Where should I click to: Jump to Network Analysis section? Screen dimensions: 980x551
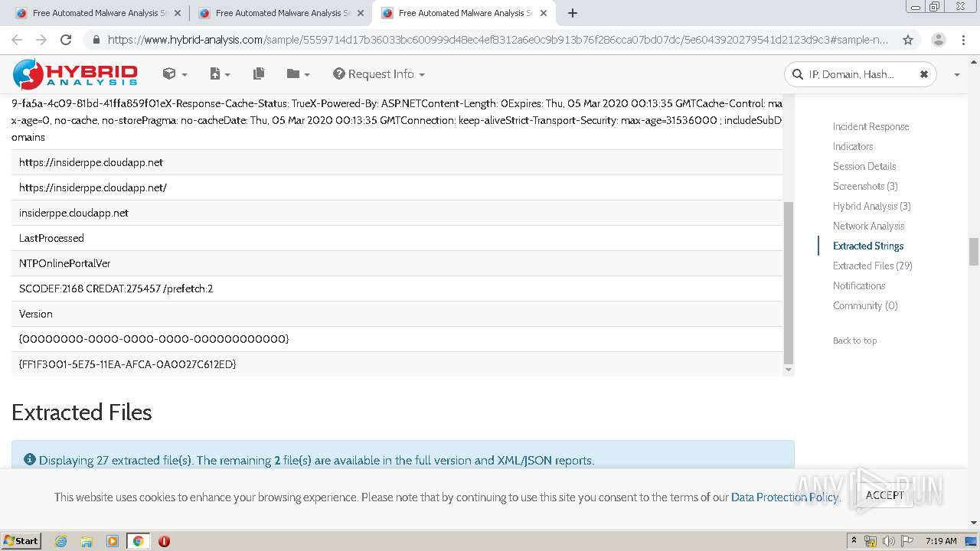pos(868,226)
